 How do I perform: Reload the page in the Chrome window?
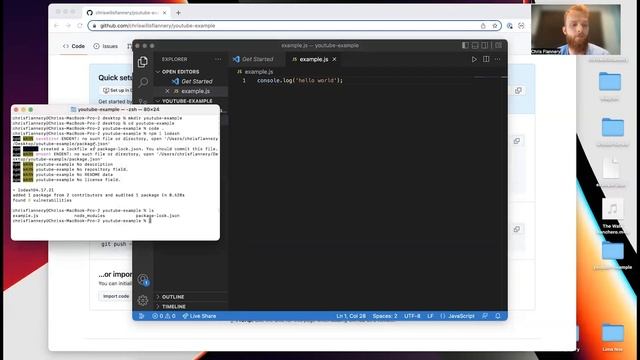(80, 26)
